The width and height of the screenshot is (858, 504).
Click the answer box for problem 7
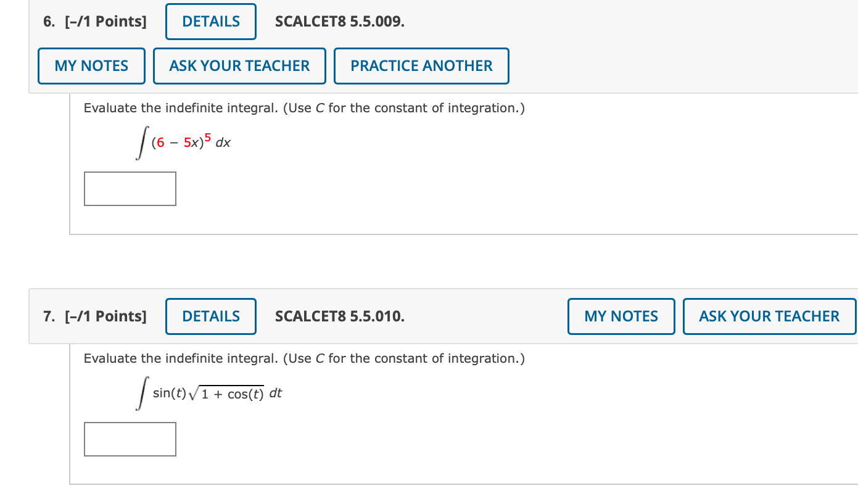pyautogui.click(x=130, y=439)
